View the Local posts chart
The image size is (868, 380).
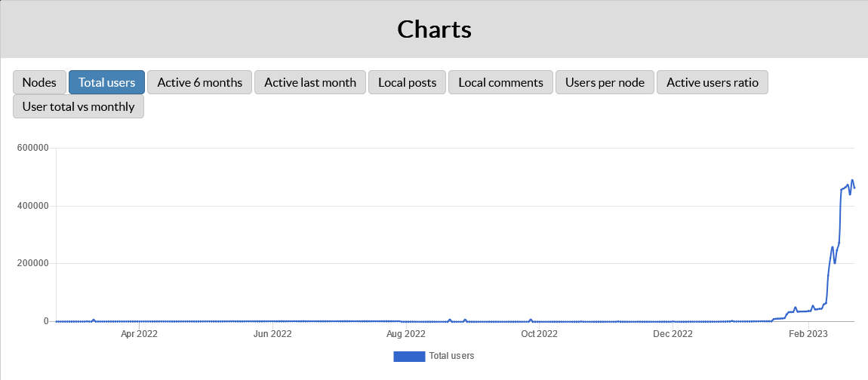pyautogui.click(x=407, y=82)
